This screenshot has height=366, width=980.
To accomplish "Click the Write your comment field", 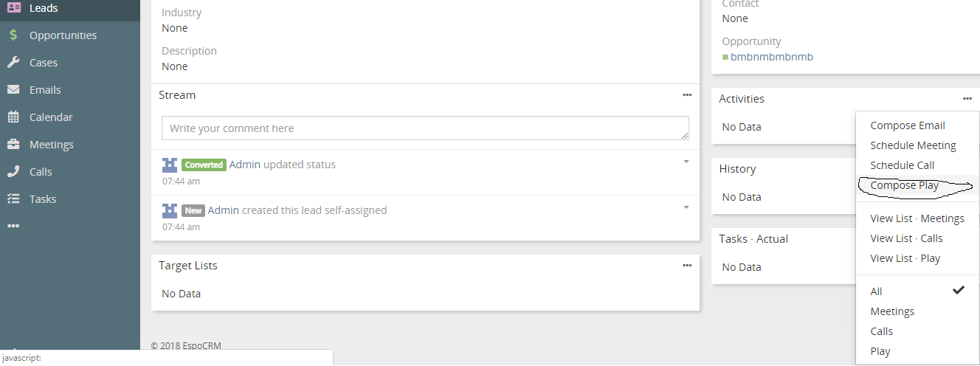I will click(425, 128).
